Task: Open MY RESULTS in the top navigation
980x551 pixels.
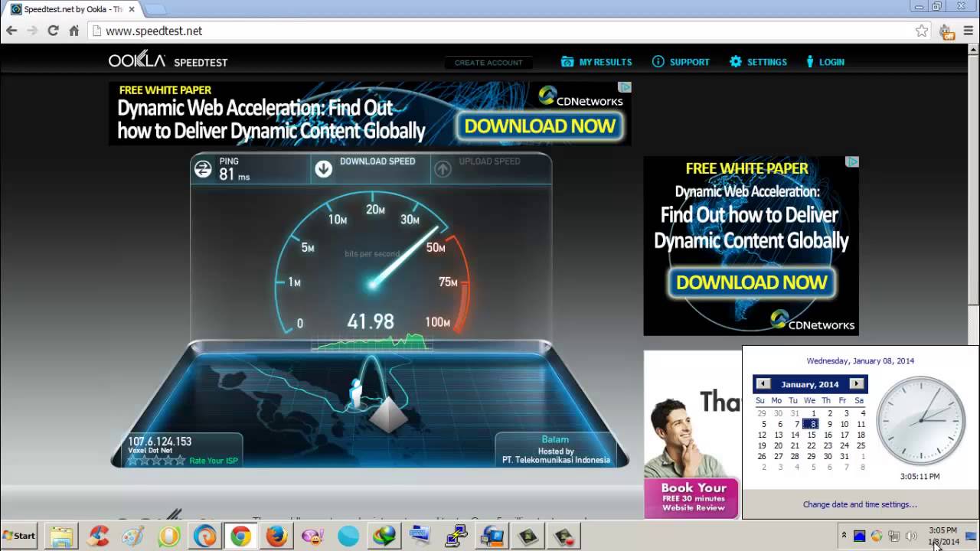Action: coord(596,62)
